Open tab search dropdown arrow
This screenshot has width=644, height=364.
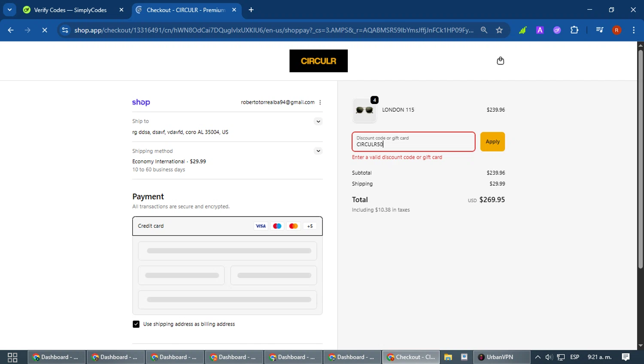[x=9, y=9]
